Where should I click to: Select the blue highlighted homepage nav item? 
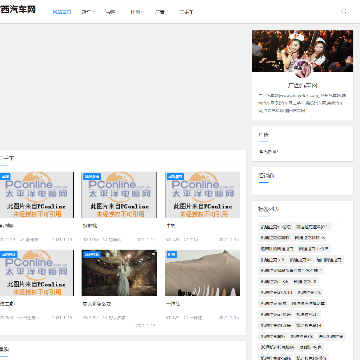pos(62,12)
